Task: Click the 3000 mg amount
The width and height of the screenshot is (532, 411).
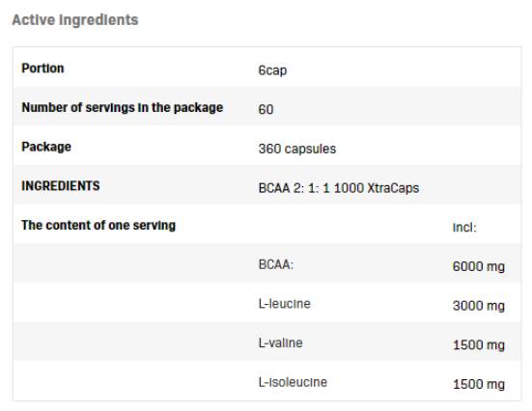Action: (x=478, y=306)
